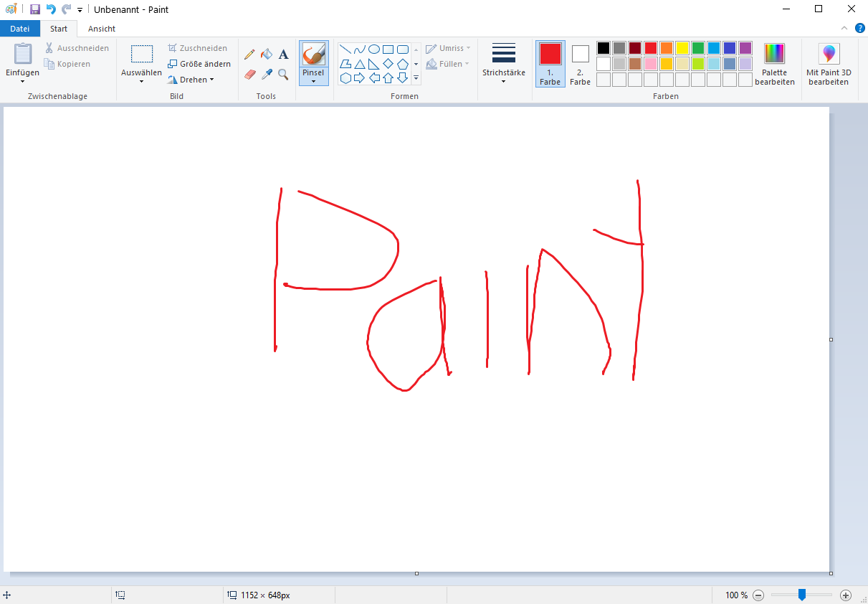Click the 100 % zoom label
This screenshot has height=604, width=868.
pos(736,595)
